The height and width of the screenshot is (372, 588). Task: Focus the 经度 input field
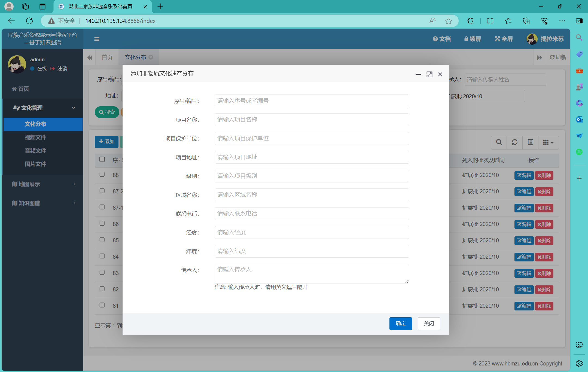[x=312, y=232]
